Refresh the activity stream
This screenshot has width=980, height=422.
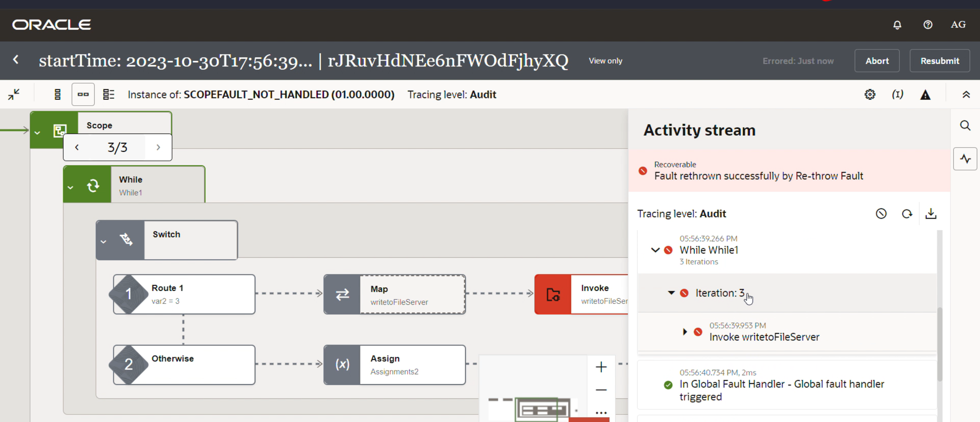[x=907, y=214]
